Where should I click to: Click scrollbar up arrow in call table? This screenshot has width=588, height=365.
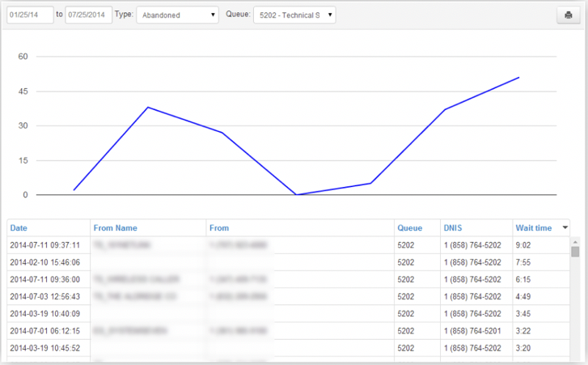click(x=575, y=241)
